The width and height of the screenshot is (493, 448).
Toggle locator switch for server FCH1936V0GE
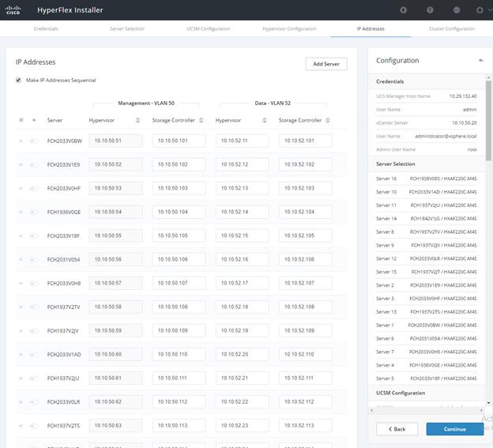(x=34, y=212)
